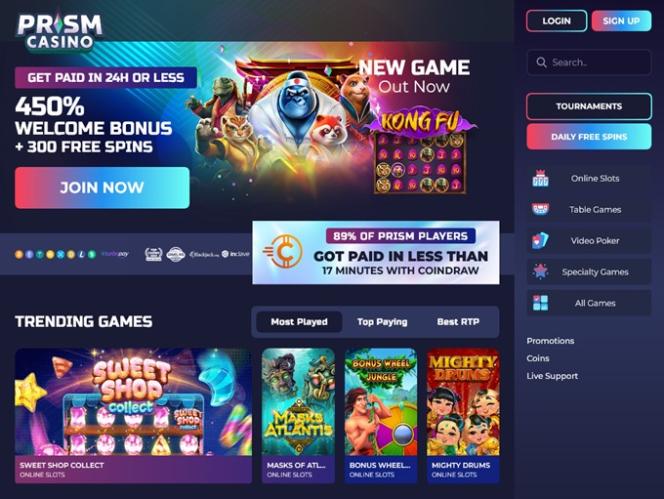Click the search magnifier icon
This screenshot has height=499, width=664.
pyautogui.click(x=541, y=62)
